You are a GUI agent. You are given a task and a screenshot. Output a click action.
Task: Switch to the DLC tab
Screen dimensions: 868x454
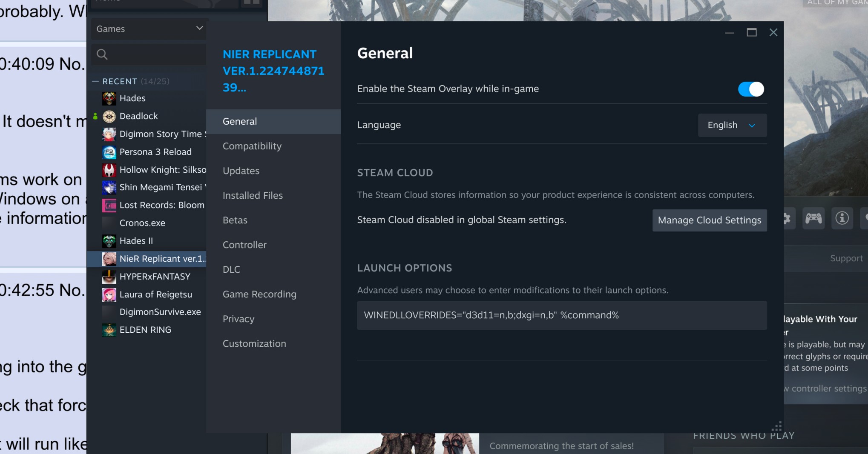[x=273, y=270]
